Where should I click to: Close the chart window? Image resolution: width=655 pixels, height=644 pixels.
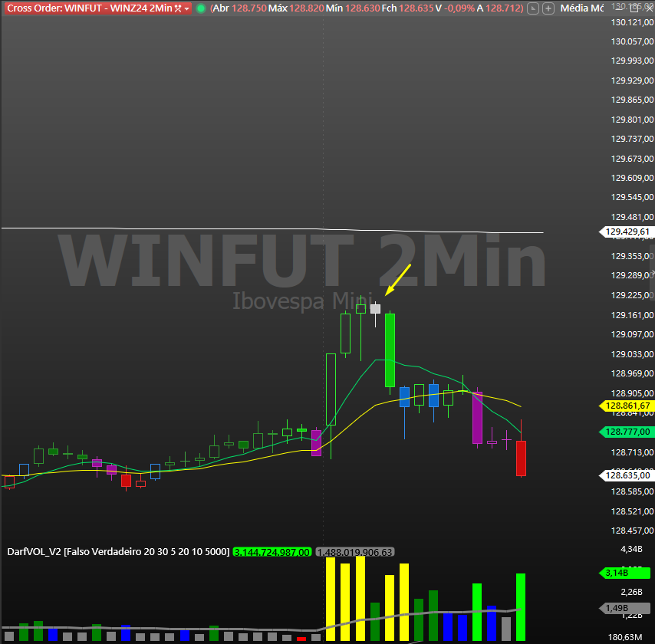point(648,8)
